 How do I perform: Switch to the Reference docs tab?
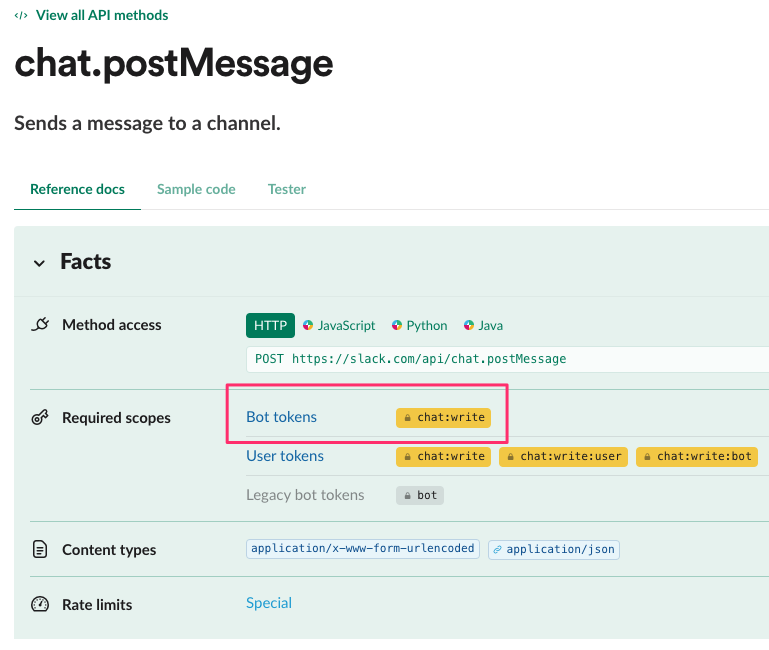tap(77, 189)
